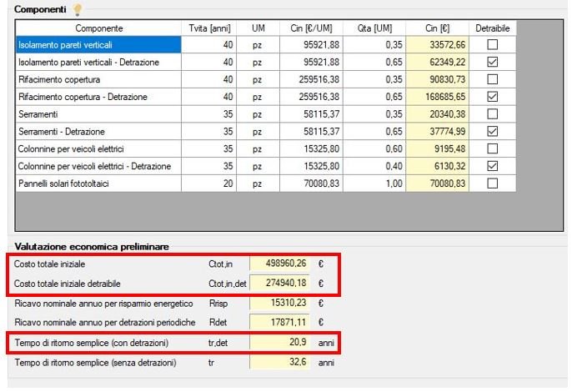Click the Rdet periodic deductions value field
This screenshot has height=392, width=572.
279,323
